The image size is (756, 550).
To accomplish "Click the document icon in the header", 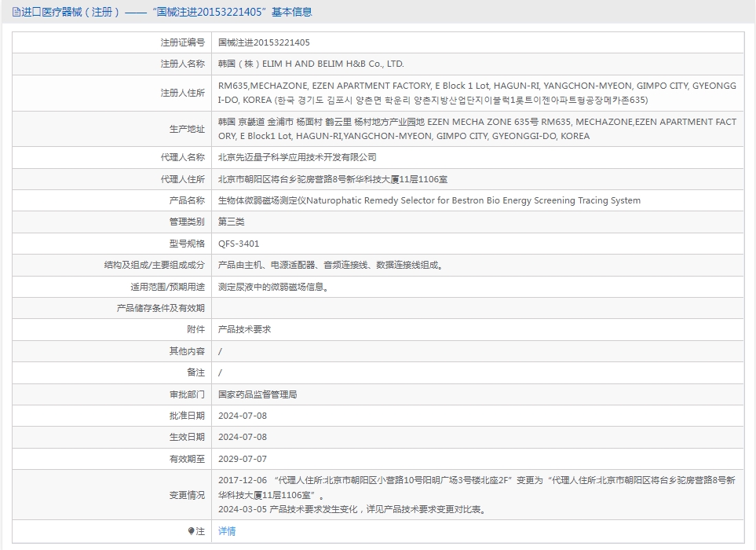I will point(16,12).
